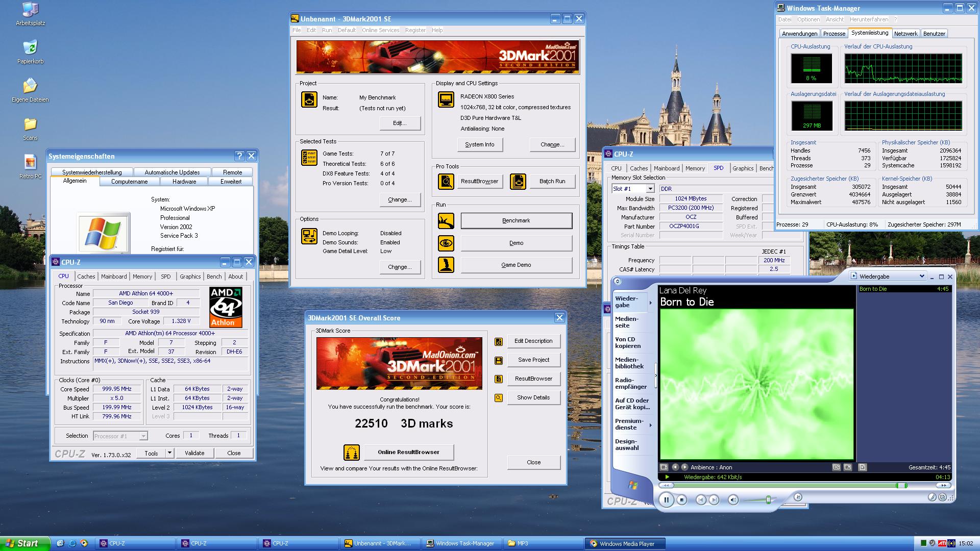This screenshot has width=980, height=551.
Task: Select Born to Die in the playlist
Action: pyautogui.click(x=904, y=289)
